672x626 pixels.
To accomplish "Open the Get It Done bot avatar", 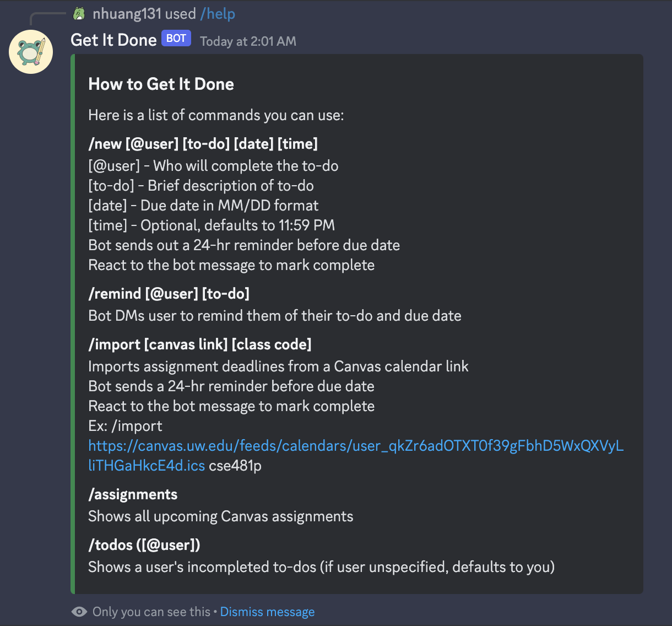I will pos(31,52).
